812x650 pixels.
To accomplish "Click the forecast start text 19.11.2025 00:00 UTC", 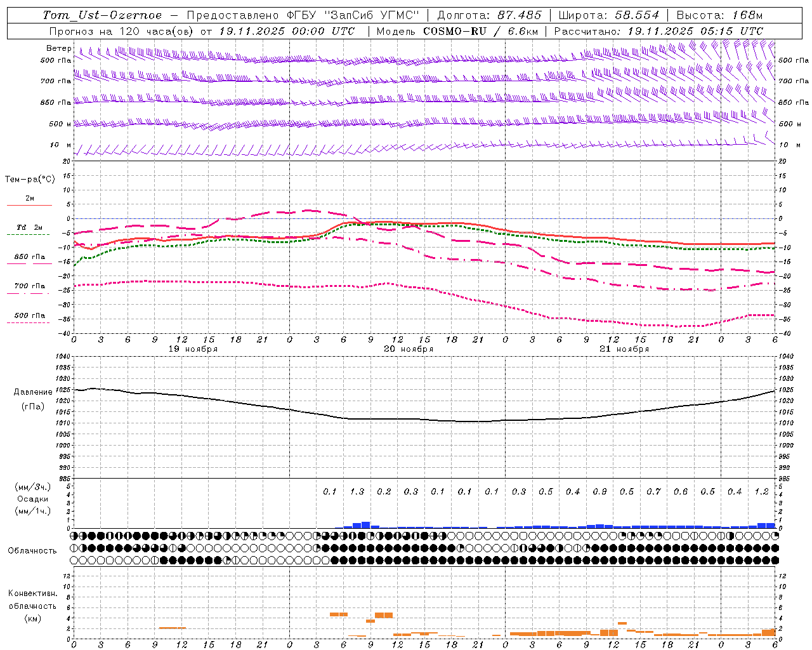I will 287,31.
